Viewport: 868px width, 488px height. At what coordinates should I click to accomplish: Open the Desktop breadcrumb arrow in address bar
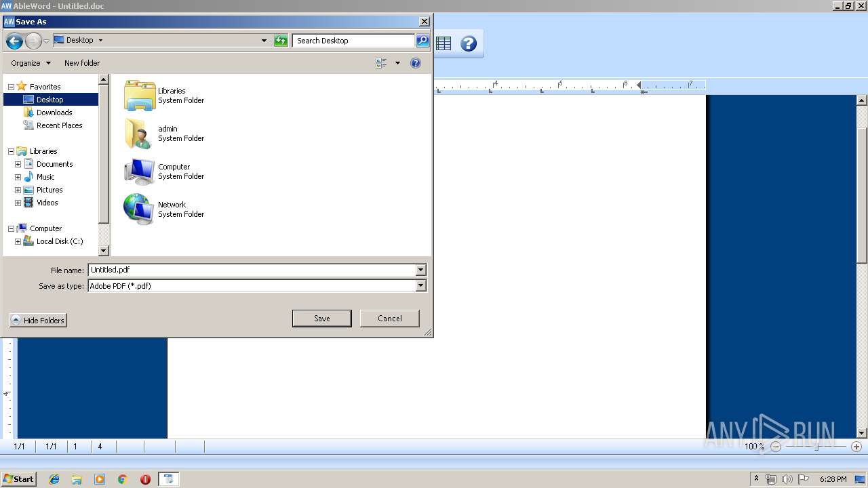(100, 41)
